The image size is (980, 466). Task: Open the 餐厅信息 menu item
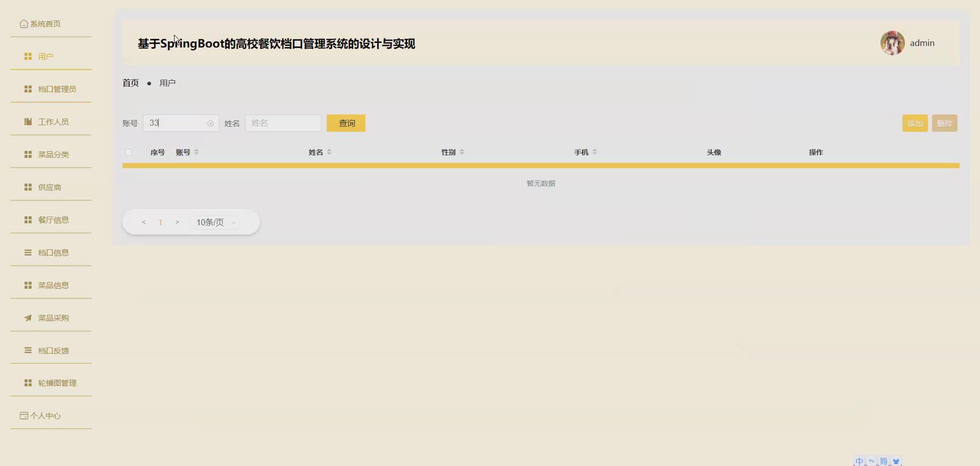51,220
